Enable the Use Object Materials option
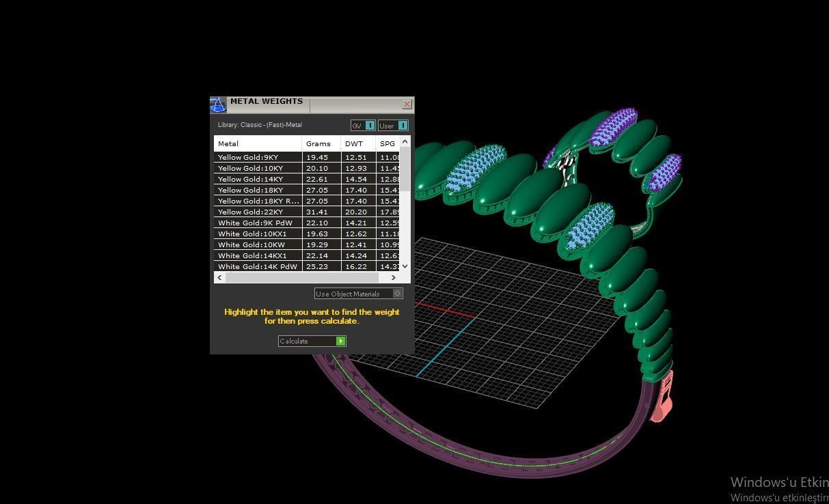 359,294
